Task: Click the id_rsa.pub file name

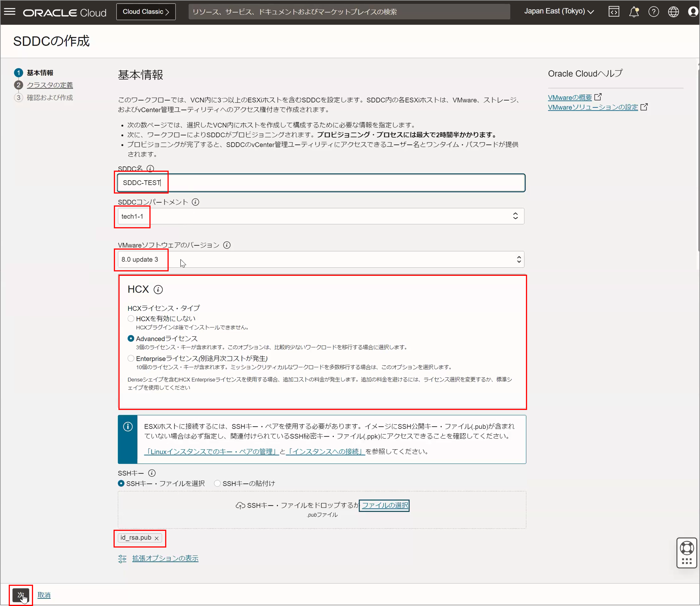Action: (x=136, y=538)
